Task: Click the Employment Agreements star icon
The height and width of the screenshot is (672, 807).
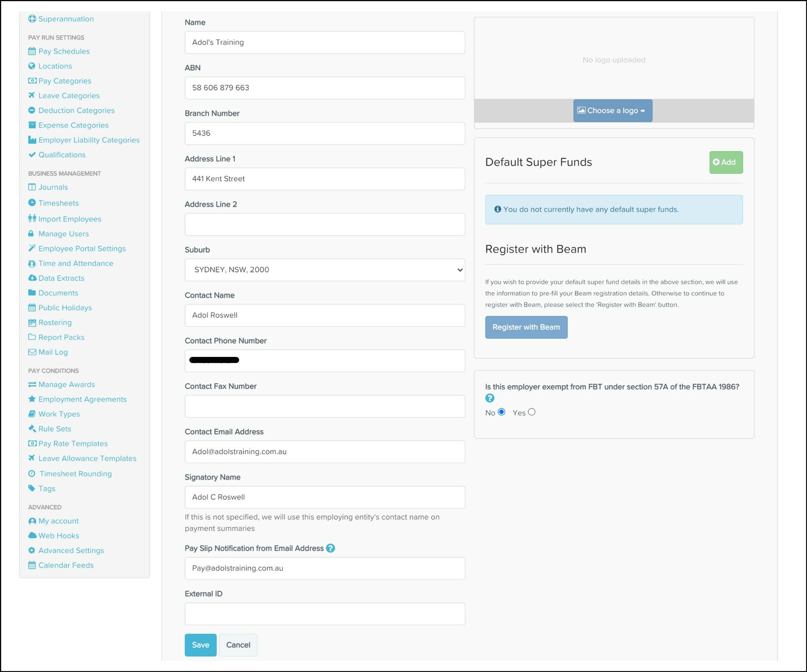Action: tap(32, 399)
